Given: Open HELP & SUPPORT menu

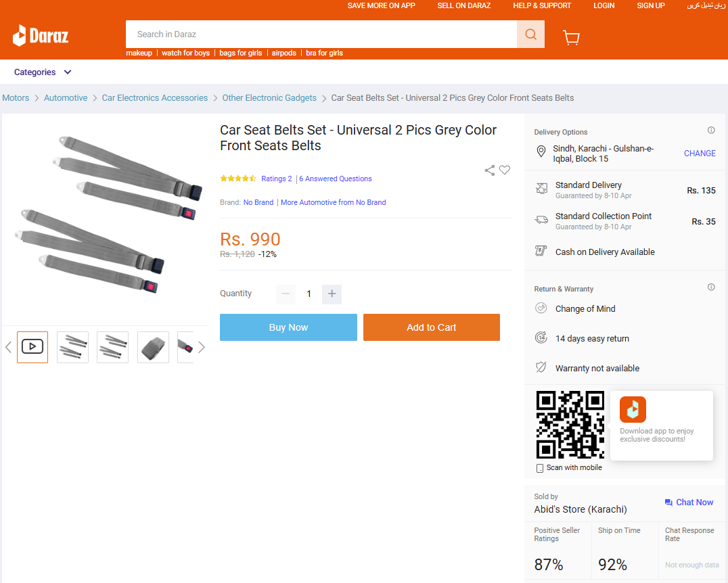Looking at the screenshot, I should [542, 5].
